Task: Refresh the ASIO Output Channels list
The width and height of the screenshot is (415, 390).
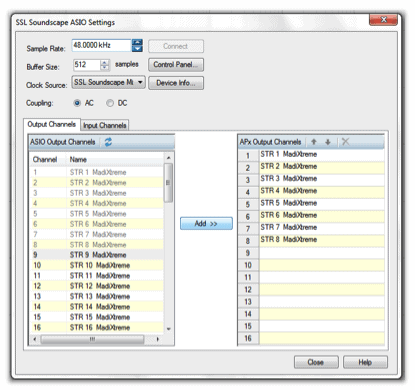Action: pyautogui.click(x=108, y=142)
